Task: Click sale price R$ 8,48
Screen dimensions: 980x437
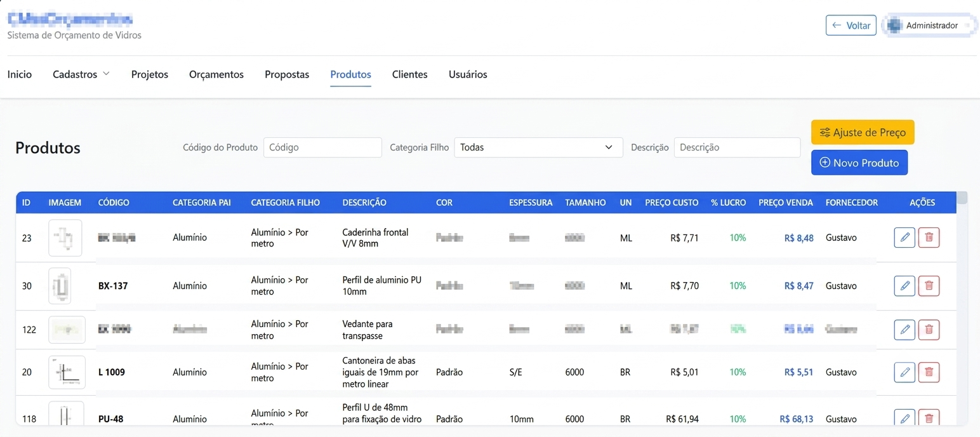Action: (x=799, y=238)
